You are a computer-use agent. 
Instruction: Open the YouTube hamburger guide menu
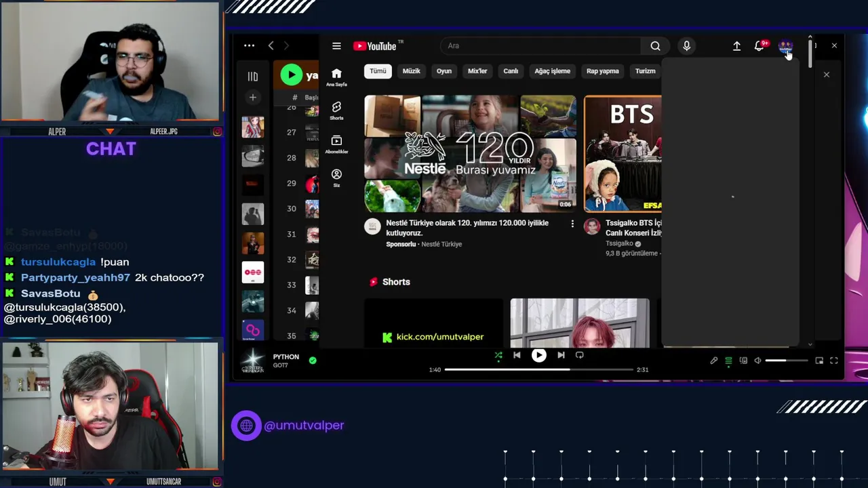pos(336,46)
